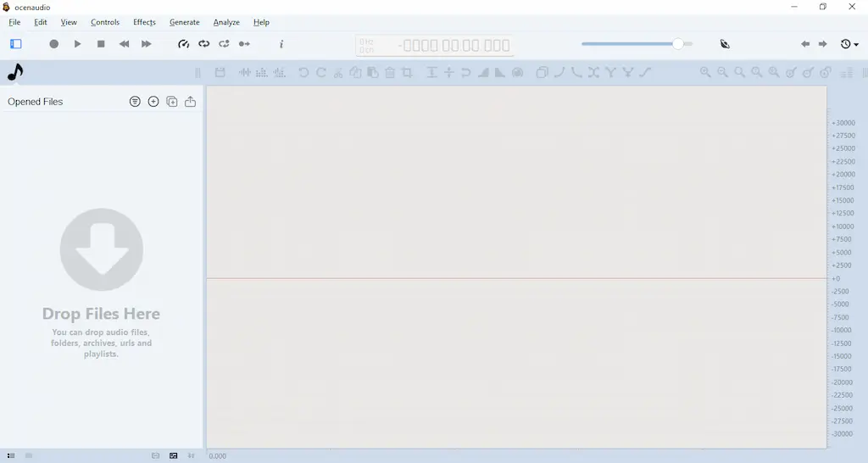Click the Fast Forward button
This screenshot has width=868, height=463.
[x=146, y=44]
